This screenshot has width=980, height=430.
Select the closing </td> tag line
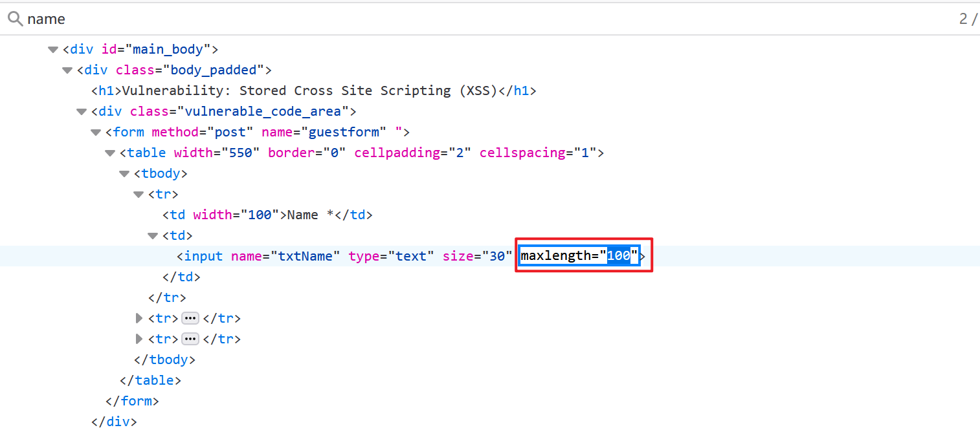[x=181, y=277]
